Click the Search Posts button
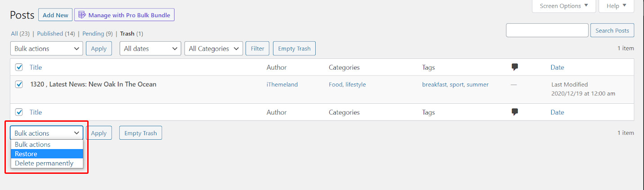Screen dimensions: 644x190 (x=612, y=31)
